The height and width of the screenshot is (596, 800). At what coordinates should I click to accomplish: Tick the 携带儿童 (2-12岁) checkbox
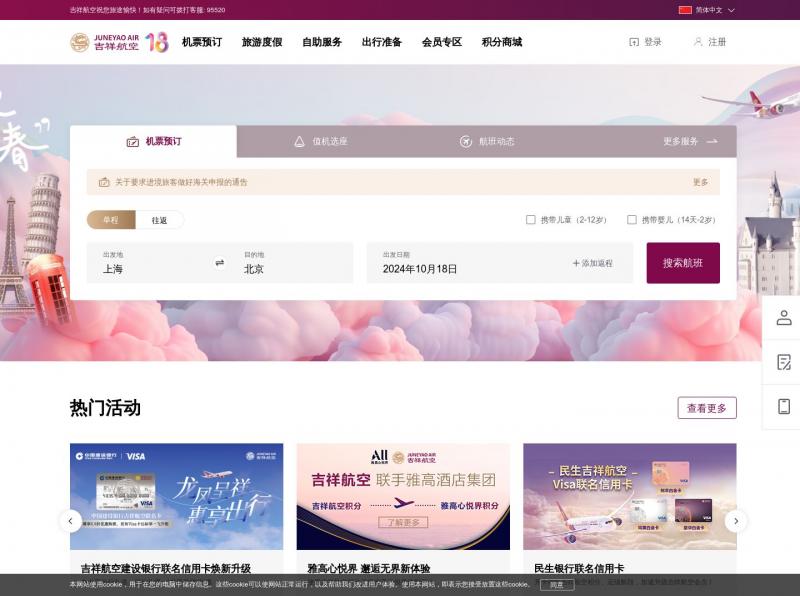[531, 219]
